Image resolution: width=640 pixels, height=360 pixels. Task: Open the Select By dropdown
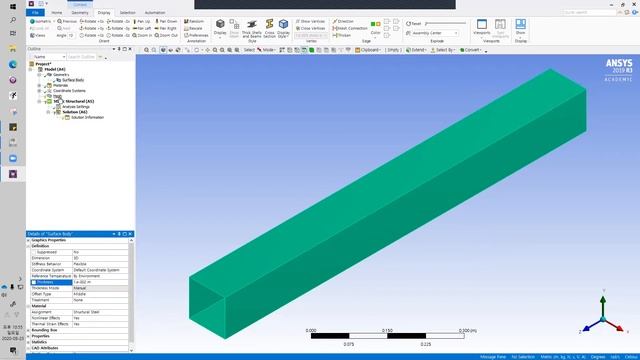pos(442,50)
